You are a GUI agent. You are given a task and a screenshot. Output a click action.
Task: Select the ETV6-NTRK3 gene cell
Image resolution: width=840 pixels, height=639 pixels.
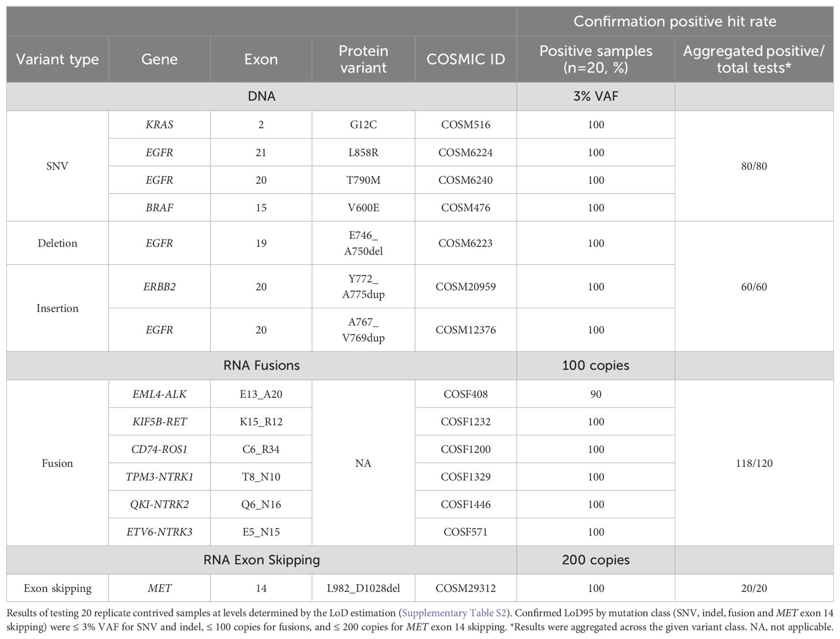point(159,532)
